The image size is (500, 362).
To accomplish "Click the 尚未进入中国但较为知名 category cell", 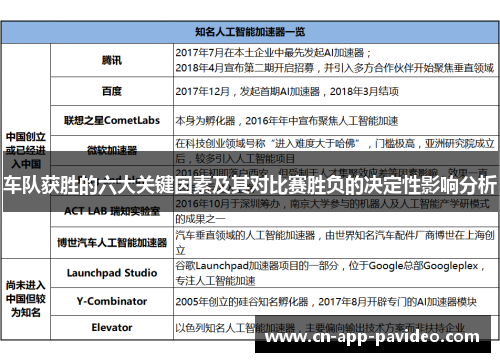I will pyautogui.click(x=26, y=299).
